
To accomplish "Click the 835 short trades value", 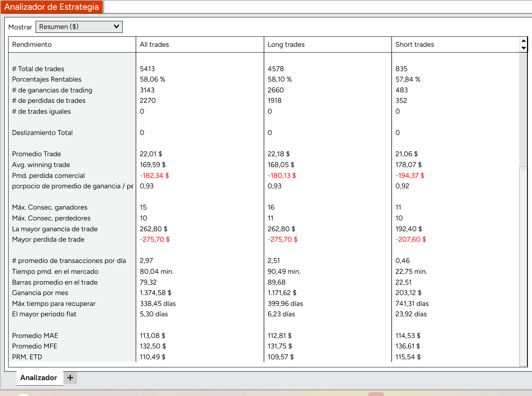I will coord(401,69).
